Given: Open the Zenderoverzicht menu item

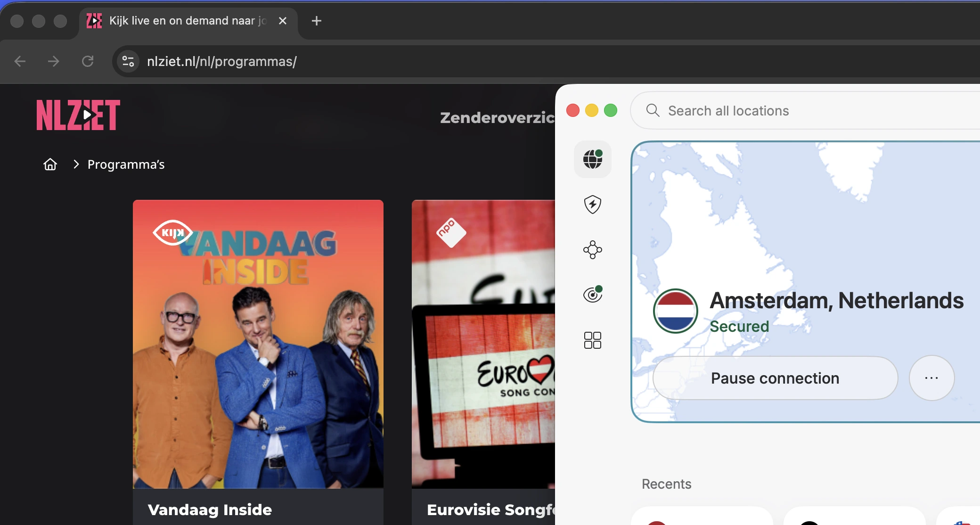Looking at the screenshot, I should point(498,117).
